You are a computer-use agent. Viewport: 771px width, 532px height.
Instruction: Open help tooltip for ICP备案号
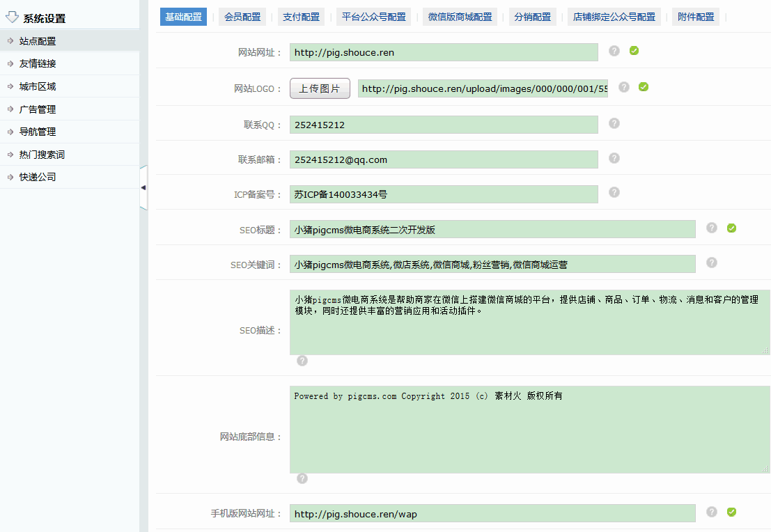click(614, 192)
